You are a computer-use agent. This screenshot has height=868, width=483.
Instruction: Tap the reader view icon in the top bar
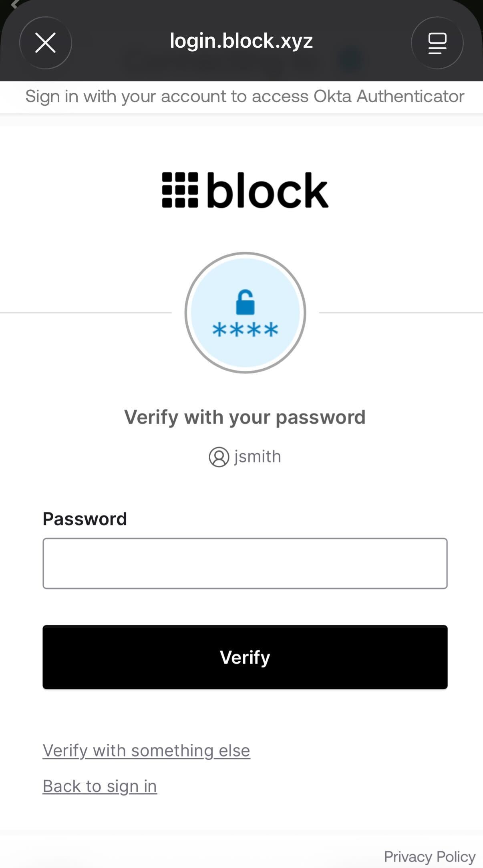(437, 43)
